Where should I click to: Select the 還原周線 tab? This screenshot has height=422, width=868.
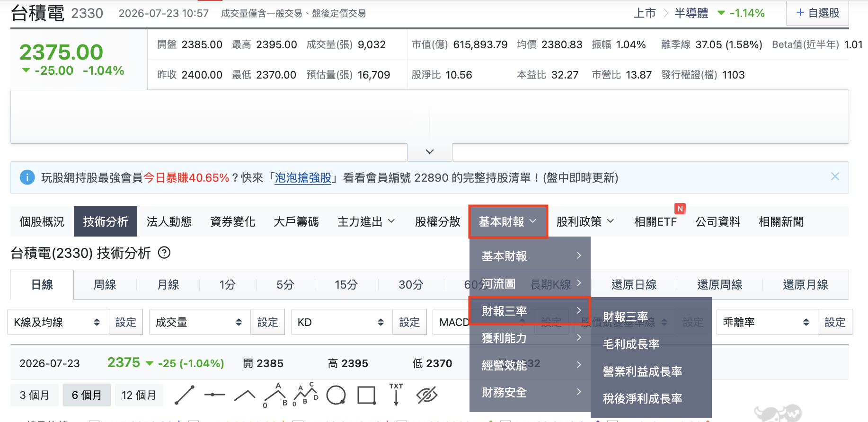(x=720, y=285)
